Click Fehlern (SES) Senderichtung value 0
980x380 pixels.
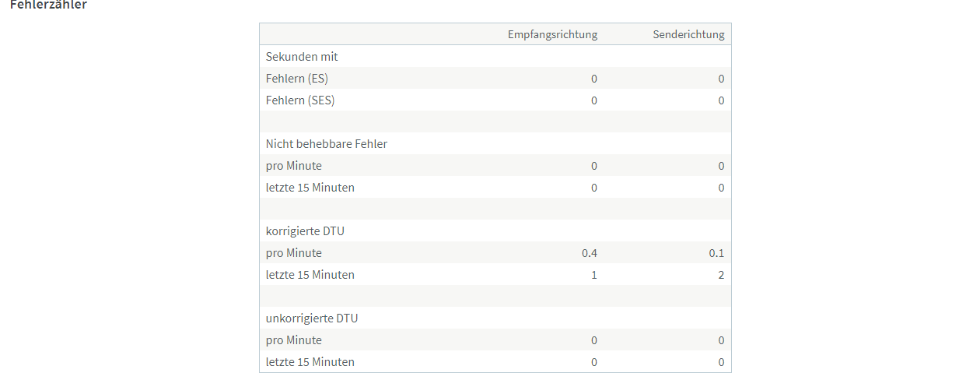coord(721,100)
